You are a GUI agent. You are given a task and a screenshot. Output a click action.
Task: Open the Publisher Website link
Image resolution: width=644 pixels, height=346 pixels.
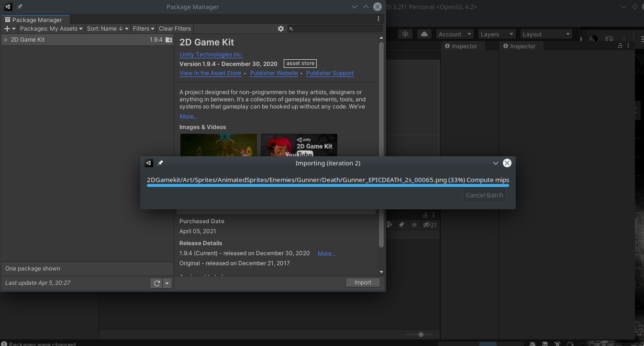[x=274, y=73]
